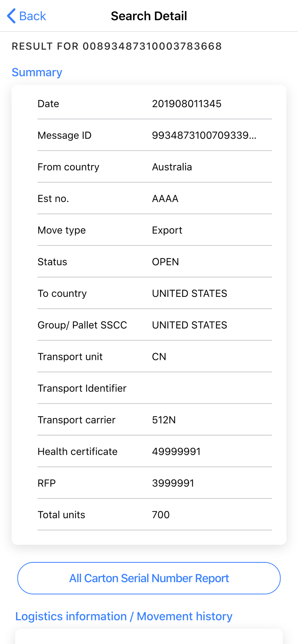Select the Status OPEN value
This screenshot has height=644, width=298.
tap(165, 262)
